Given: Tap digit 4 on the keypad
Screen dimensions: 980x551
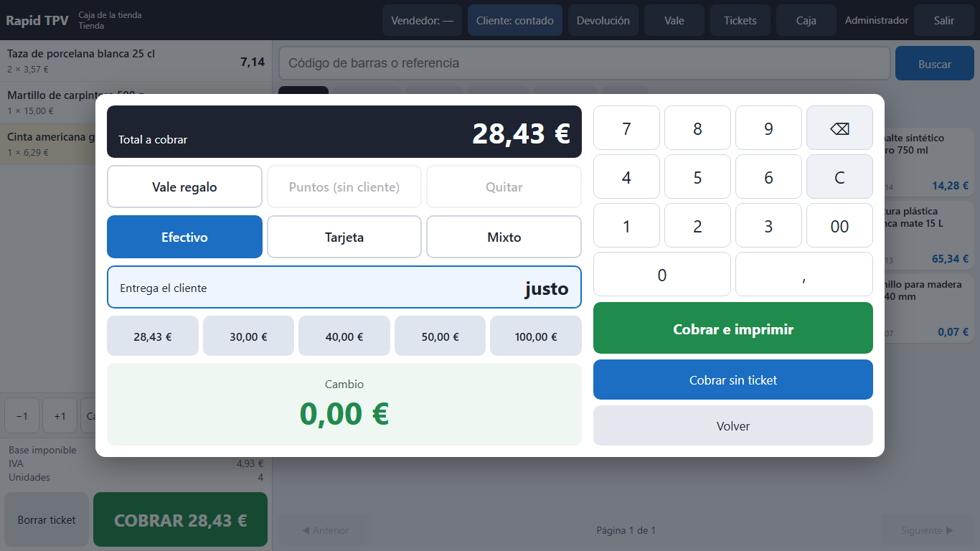Looking at the screenshot, I should 626,177.
